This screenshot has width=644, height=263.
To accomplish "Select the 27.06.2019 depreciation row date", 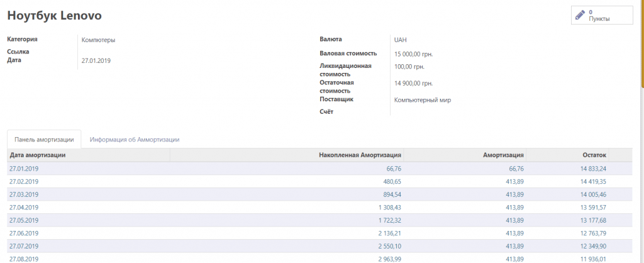I will (24, 233).
